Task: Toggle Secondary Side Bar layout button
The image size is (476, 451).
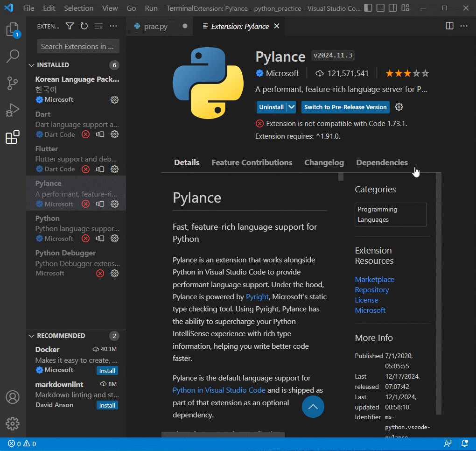Action: pyautogui.click(x=393, y=8)
